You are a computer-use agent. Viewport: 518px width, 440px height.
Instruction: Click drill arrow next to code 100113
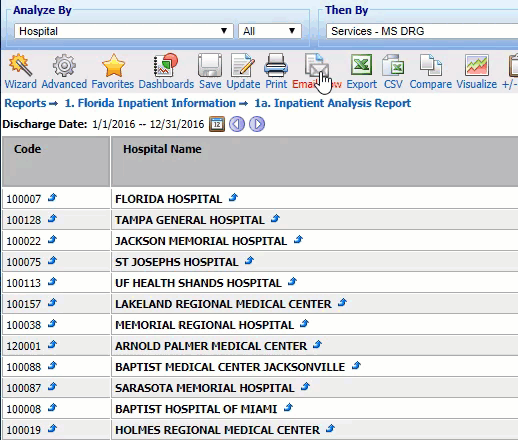(x=52, y=282)
